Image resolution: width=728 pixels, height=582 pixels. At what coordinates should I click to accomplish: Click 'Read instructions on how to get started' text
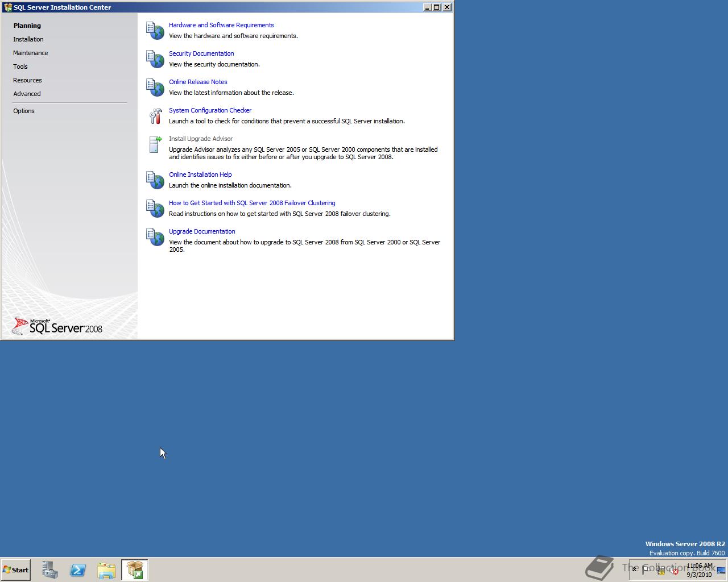pyautogui.click(x=280, y=214)
